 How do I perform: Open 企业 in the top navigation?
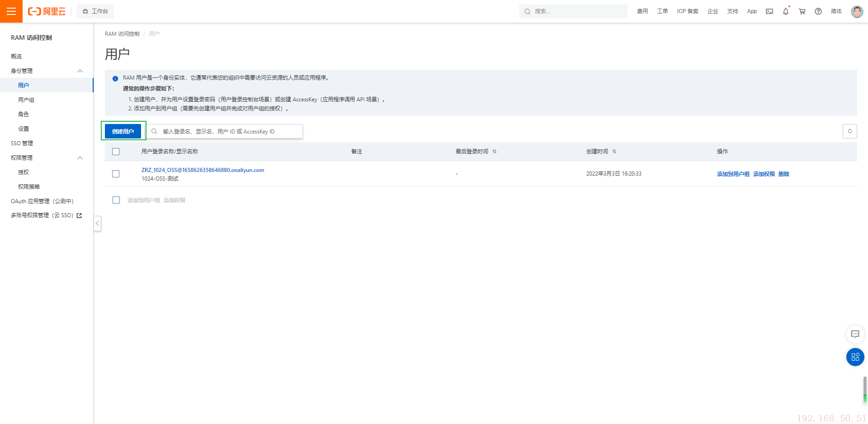tap(713, 11)
